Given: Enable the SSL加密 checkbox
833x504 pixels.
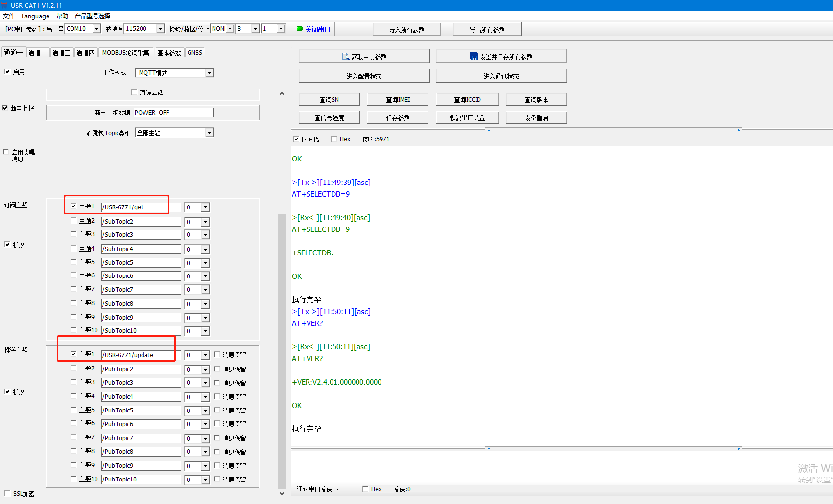Looking at the screenshot, I should pyautogui.click(x=7, y=493).
